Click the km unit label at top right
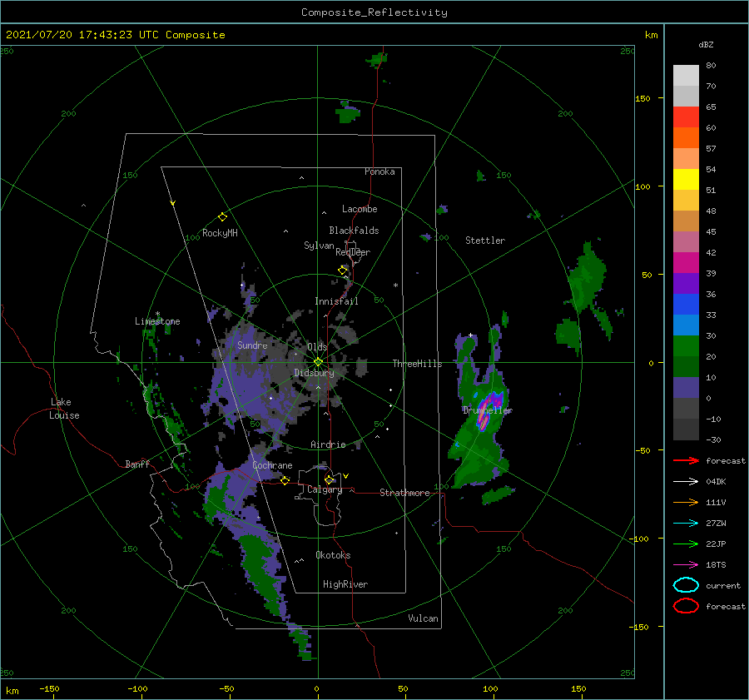The width and height of the screenshot is (749, 700). coord(651,35)
